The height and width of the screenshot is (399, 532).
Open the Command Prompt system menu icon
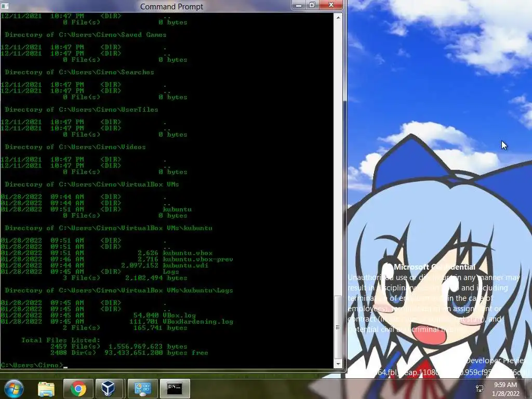5,6
